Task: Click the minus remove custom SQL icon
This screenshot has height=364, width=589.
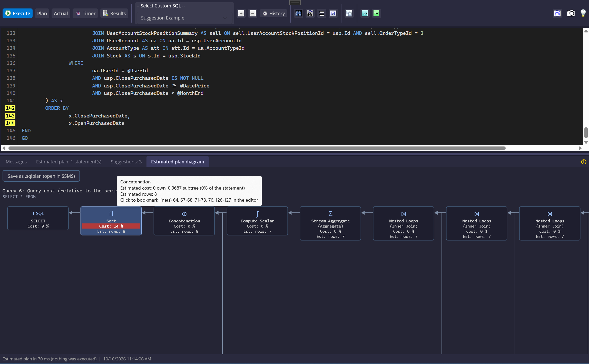Action: point(253,13)
